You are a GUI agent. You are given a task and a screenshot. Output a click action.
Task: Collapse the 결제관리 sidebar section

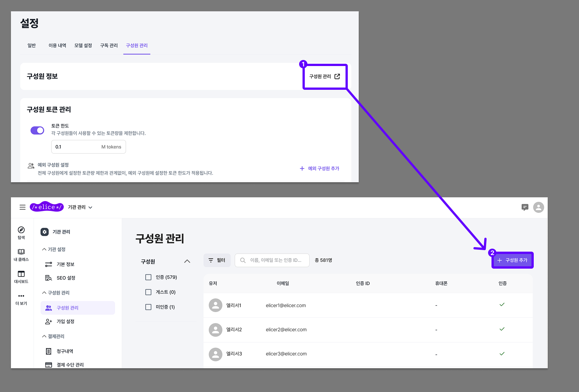tap(44, 336)
